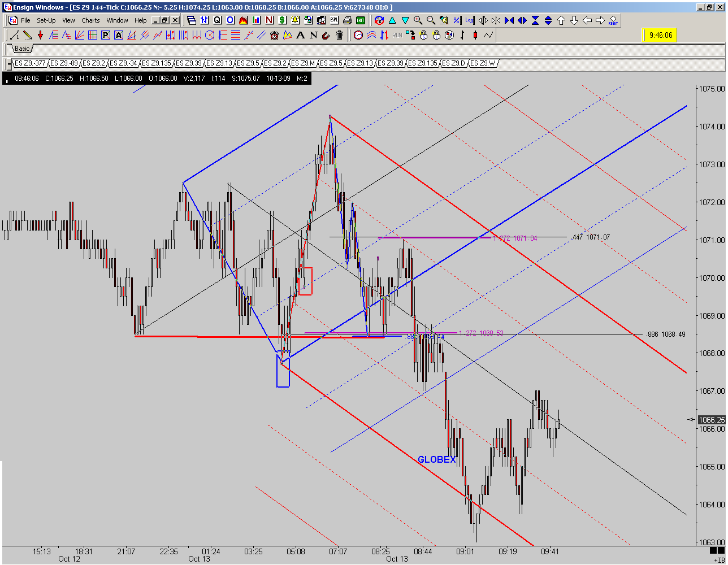Select the pencil draw tool
The image size is (728, 565).
click(x=28, y=35)
